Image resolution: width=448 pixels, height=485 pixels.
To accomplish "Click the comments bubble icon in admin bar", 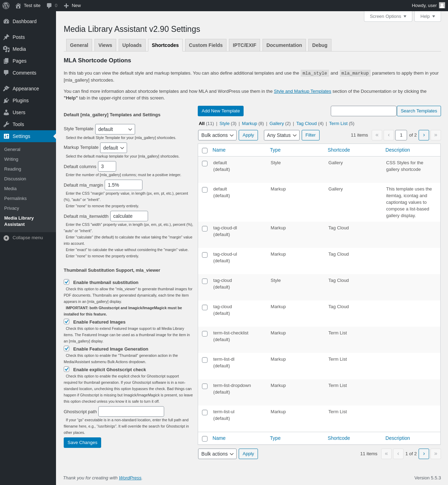I will click(49, 6).
